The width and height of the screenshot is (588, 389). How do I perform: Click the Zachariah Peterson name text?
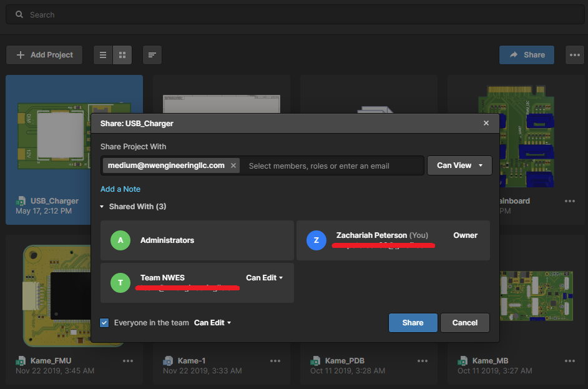tap(371, 235)
